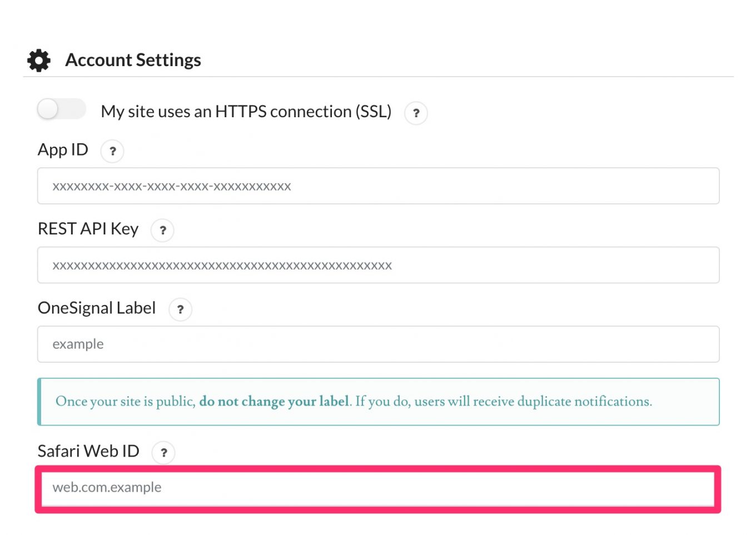Viewport: 756px width, 535px height.
Task: Select the OneSignal Label text box
Action: (x=378, y=344)
